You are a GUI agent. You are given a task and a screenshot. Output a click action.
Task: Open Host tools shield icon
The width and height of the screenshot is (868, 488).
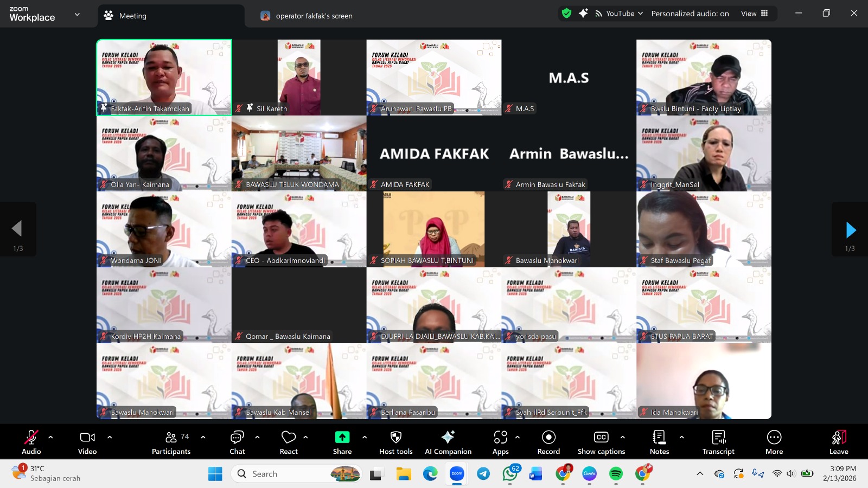click(x=395, y=442)
